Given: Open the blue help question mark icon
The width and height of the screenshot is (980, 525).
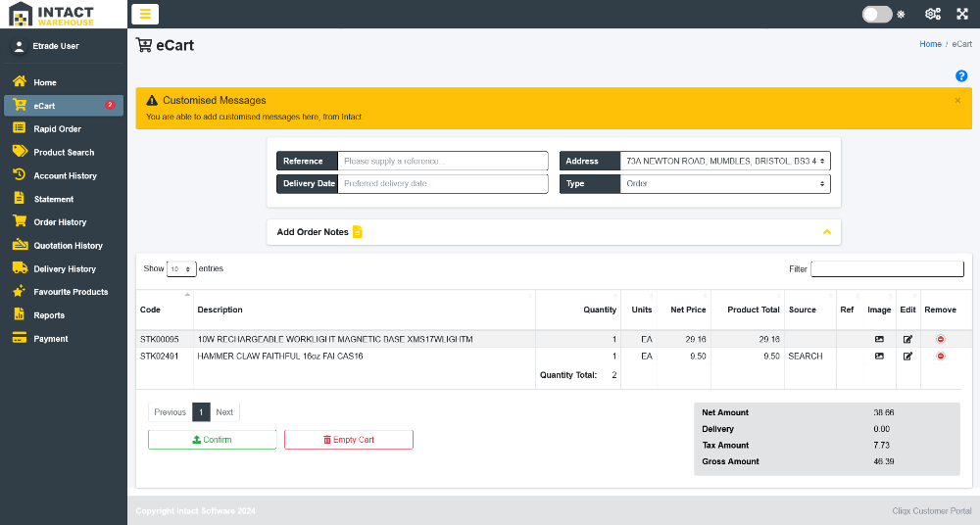Looking at the screenshot, I should tap(961, 75).
